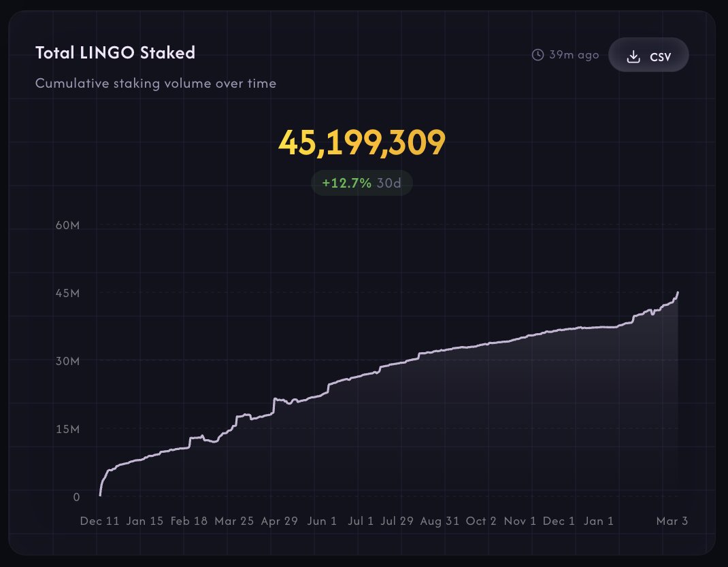The image size is (728, 567).
Task: Click the Dec 11 x-axis label
Action: pyautogui.click(x=100, y=521)
